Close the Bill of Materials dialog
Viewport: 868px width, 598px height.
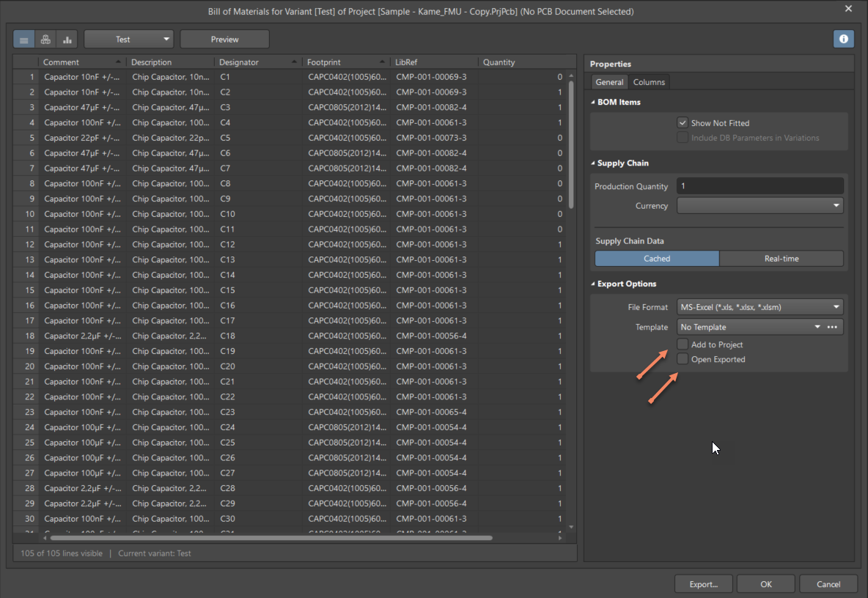(x=849, y=9)
